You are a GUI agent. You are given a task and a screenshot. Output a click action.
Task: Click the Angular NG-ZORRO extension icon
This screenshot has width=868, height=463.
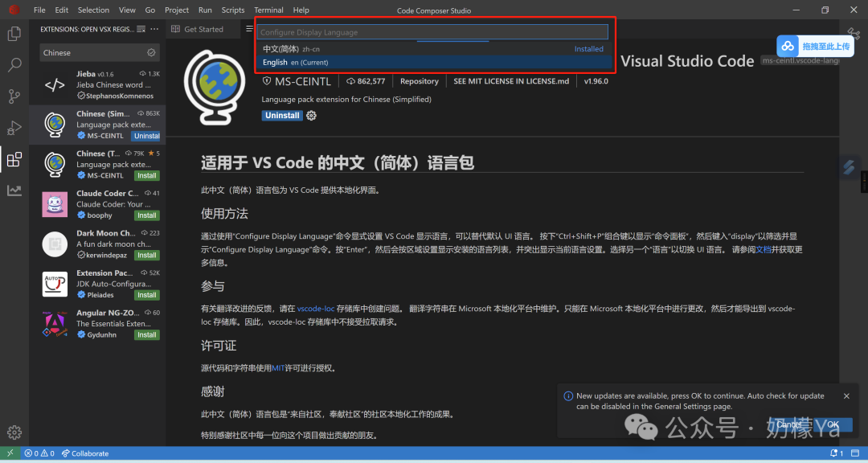[55, 324]
